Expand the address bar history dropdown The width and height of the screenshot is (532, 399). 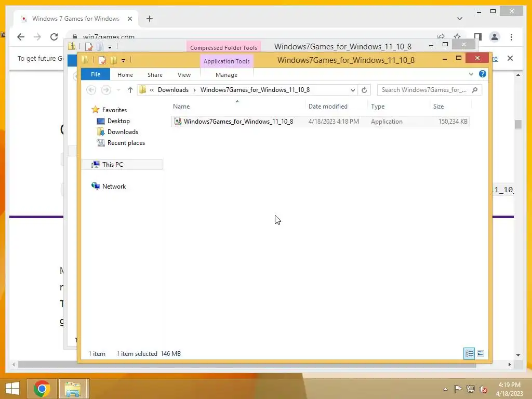coord(353,90)
